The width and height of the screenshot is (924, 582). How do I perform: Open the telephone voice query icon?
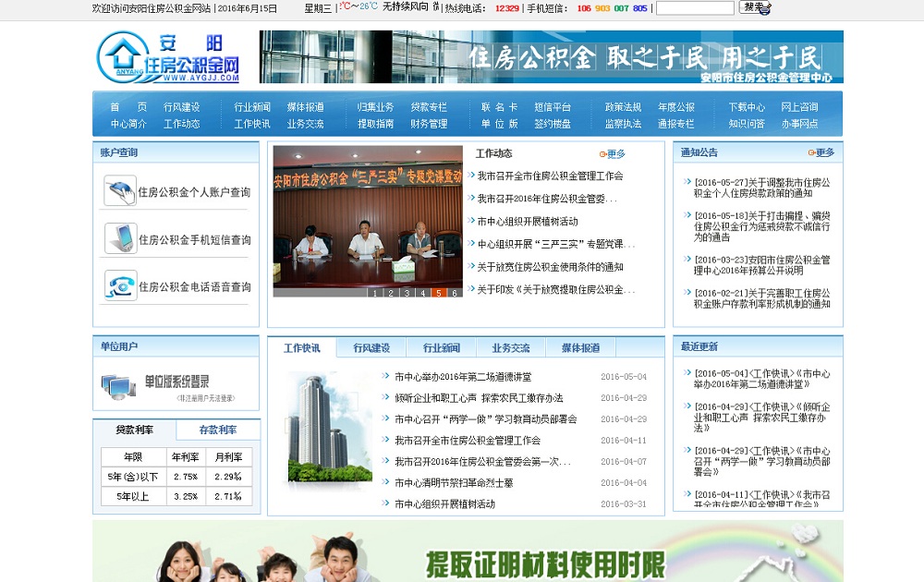point(121,285)
